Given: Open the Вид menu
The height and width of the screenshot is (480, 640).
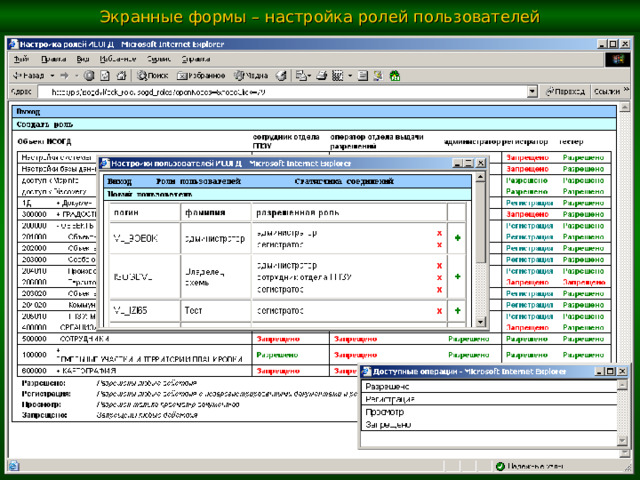Looking at the screenshot, I should pyautogui.click(x=83, y=59).
